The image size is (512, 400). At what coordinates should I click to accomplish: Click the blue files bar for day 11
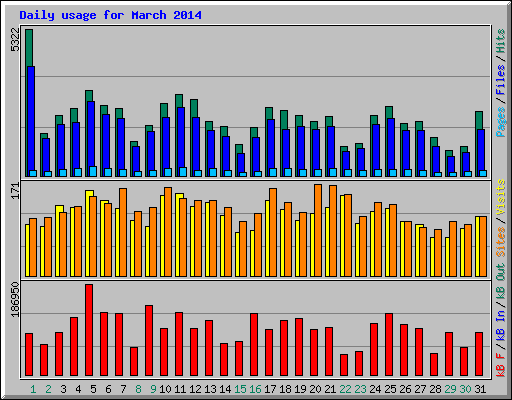[x=181, y=137]
